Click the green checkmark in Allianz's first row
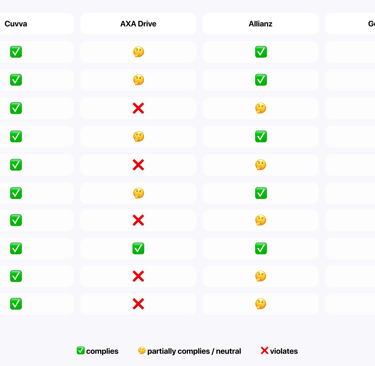 tap(261, 52)
